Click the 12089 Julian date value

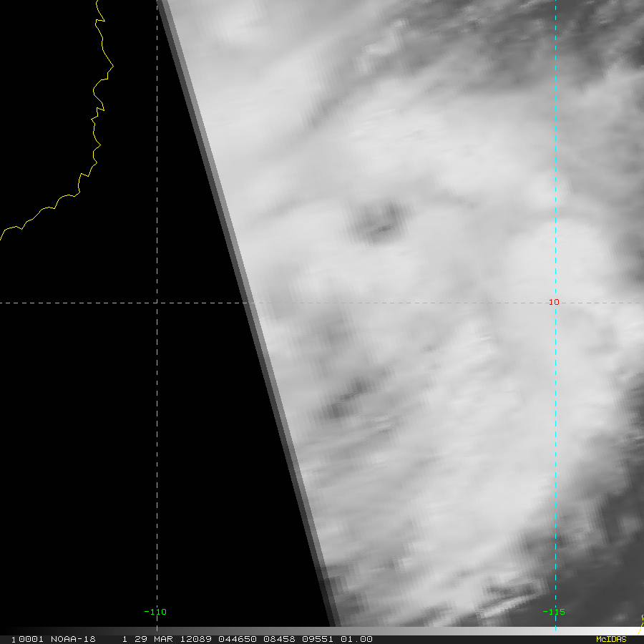pos(196,639)
